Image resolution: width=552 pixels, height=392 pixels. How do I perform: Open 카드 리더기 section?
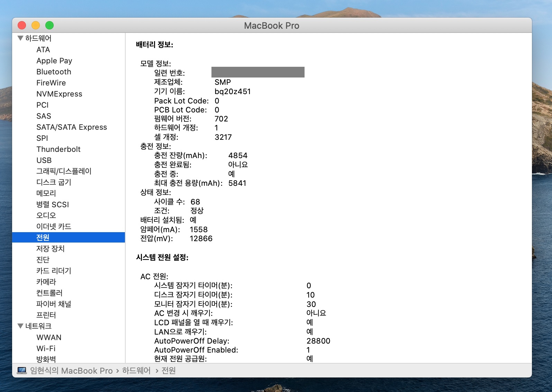(54, 271)
